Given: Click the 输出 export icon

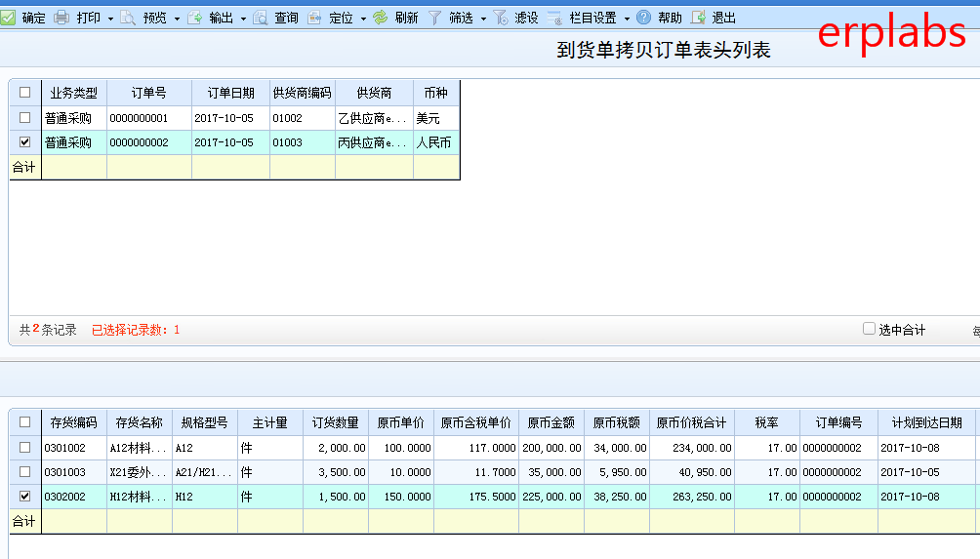Looking at the screenshot, I should 194,18.
